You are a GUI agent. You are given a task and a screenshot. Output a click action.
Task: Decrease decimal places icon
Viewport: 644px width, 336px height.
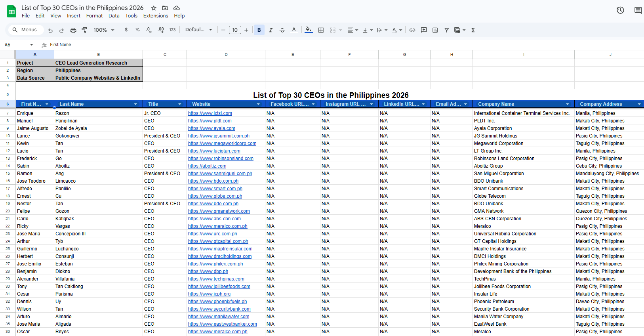pyautogui.click(x=149, y=30)
